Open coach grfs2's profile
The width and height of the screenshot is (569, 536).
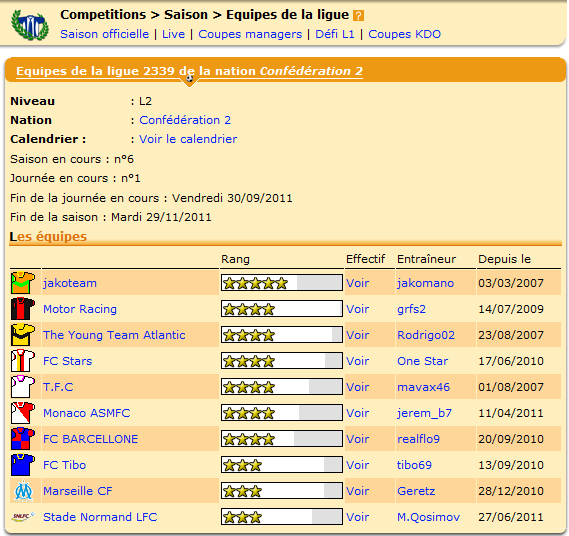pyautogui.click(x=411, y=309)
